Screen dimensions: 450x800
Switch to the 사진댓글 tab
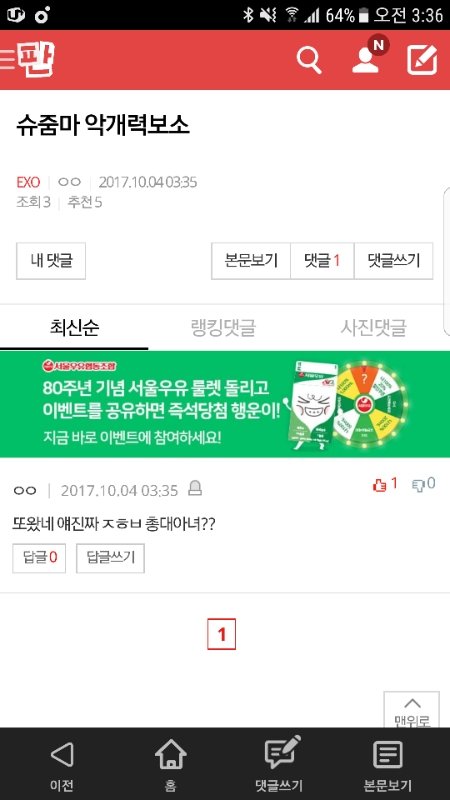pyautogui.click(x=373, y=327)
